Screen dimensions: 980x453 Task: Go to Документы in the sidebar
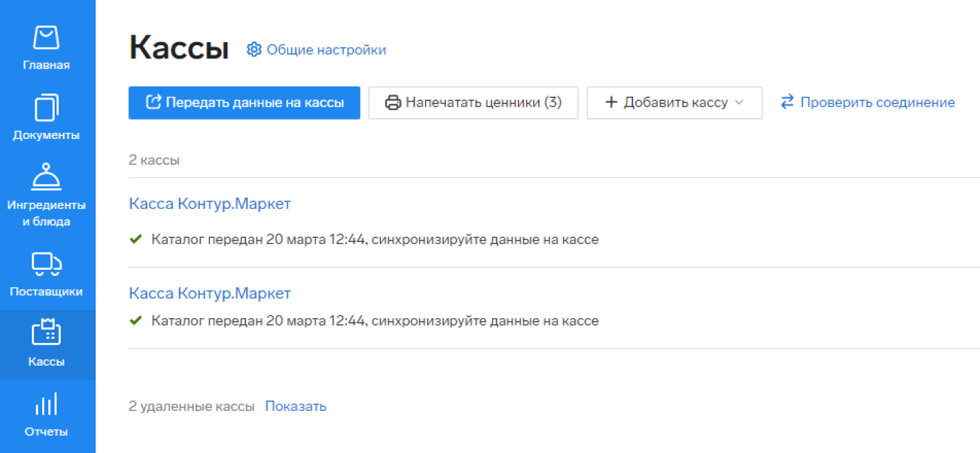point(46,118)
